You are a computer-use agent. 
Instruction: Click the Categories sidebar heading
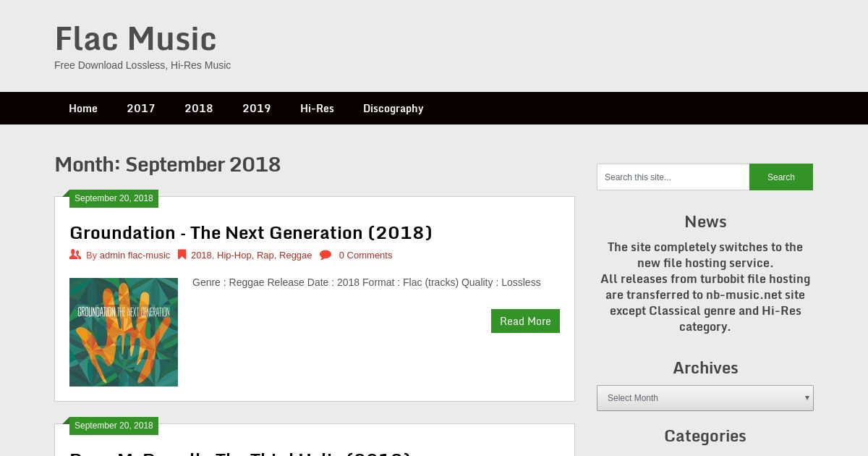click(x=705, y=436)
